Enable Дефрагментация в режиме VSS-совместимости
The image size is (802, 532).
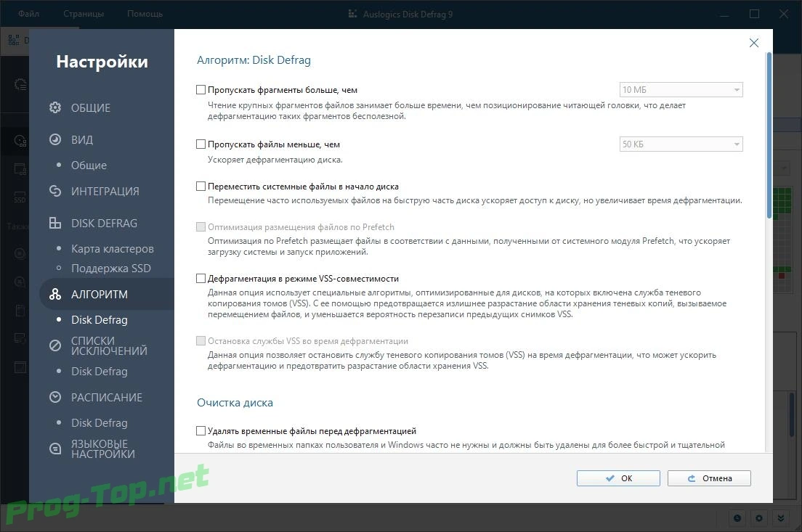tap(201, 279)
